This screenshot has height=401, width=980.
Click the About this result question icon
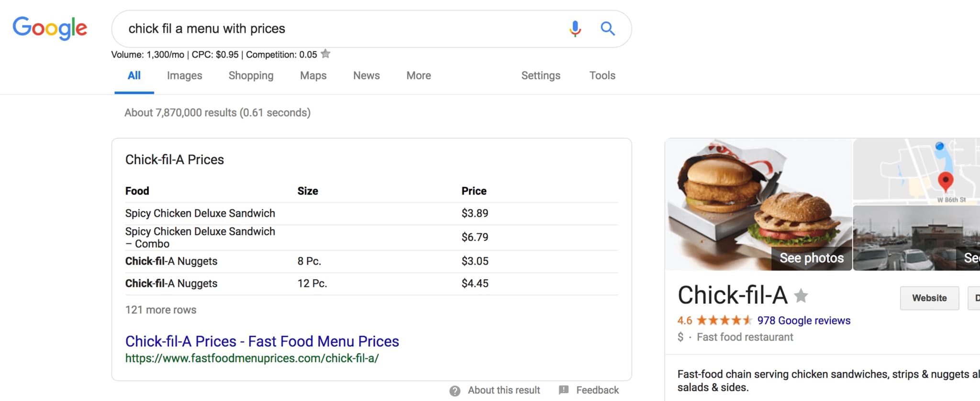pyautogui.click(x=455, y=391)
